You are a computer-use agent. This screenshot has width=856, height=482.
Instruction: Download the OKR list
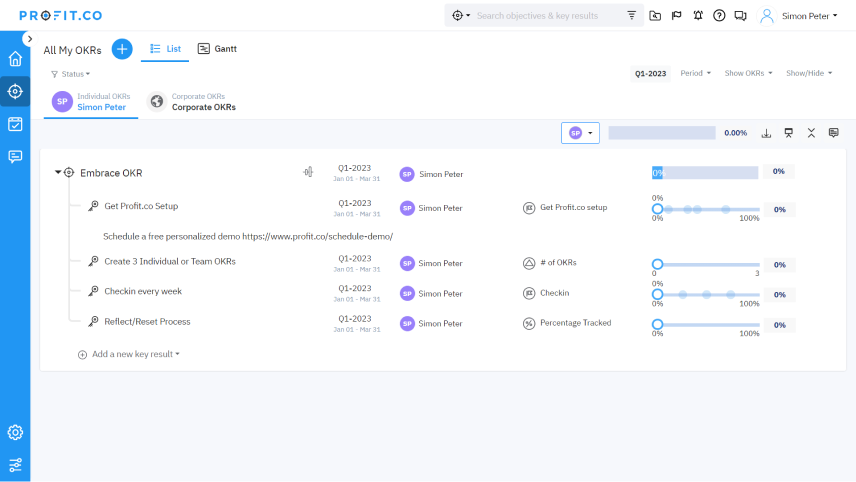766,133
